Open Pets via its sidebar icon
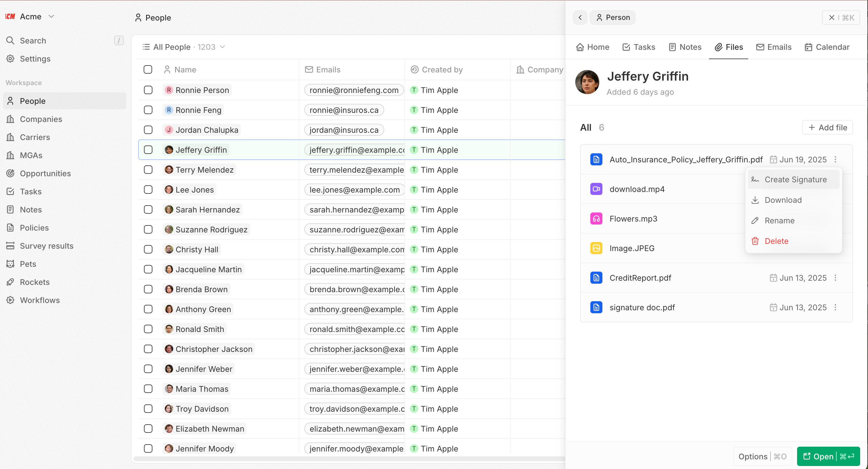 11,264
